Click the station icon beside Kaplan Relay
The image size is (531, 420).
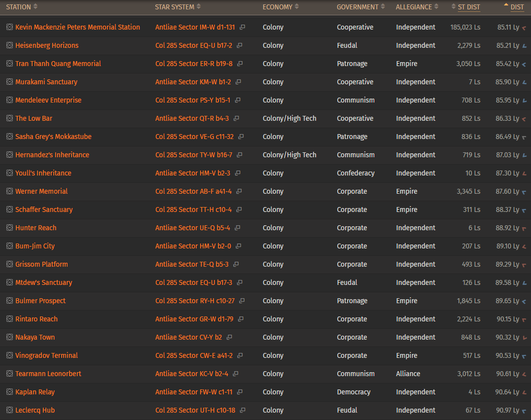point(9,392)
